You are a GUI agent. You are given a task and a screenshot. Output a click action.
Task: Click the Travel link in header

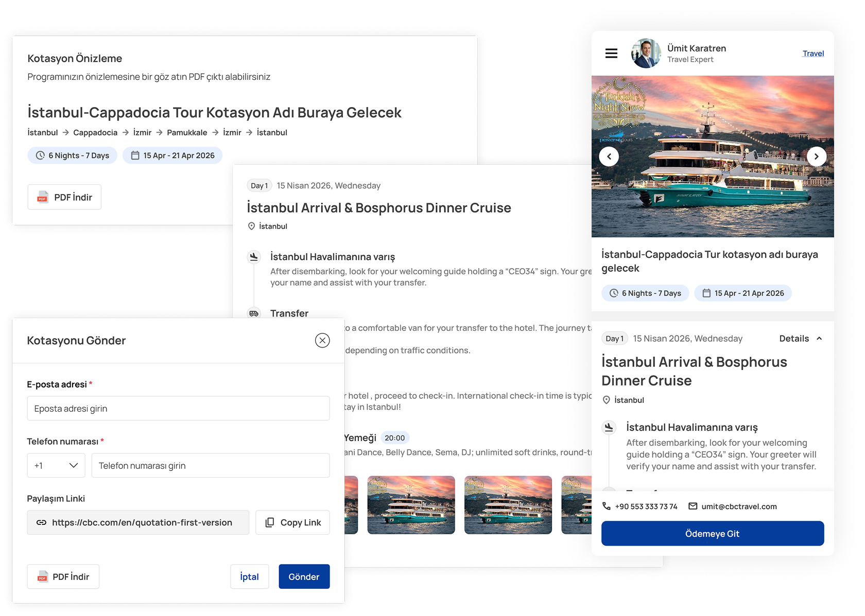point(813,54)
